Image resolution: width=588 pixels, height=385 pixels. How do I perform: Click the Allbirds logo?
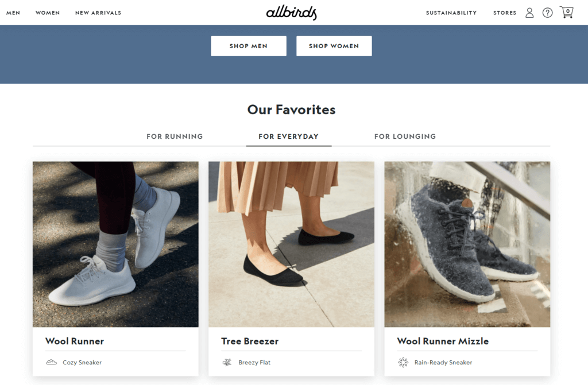pos(292,12)
